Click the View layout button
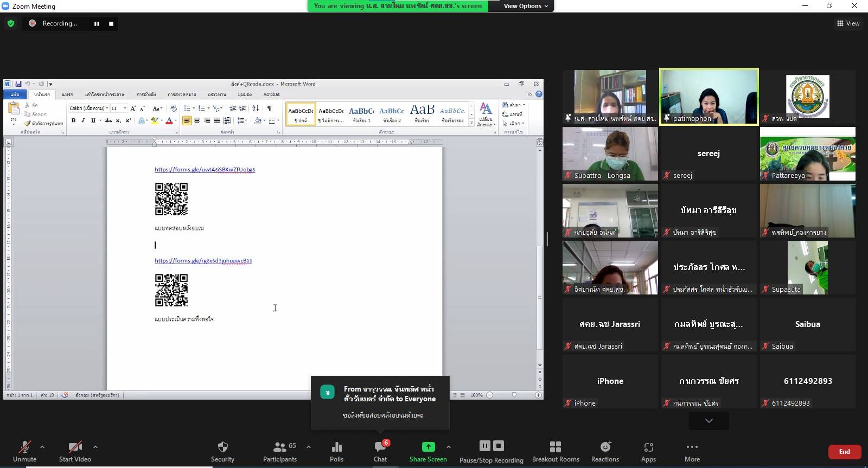 click(848, 23)
